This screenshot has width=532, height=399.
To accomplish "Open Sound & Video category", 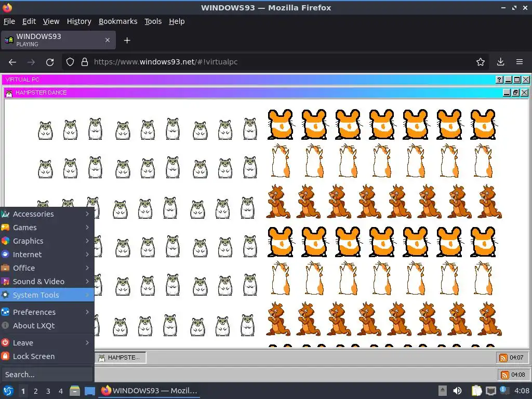I will pyautogui.click(x=47, y=282).
